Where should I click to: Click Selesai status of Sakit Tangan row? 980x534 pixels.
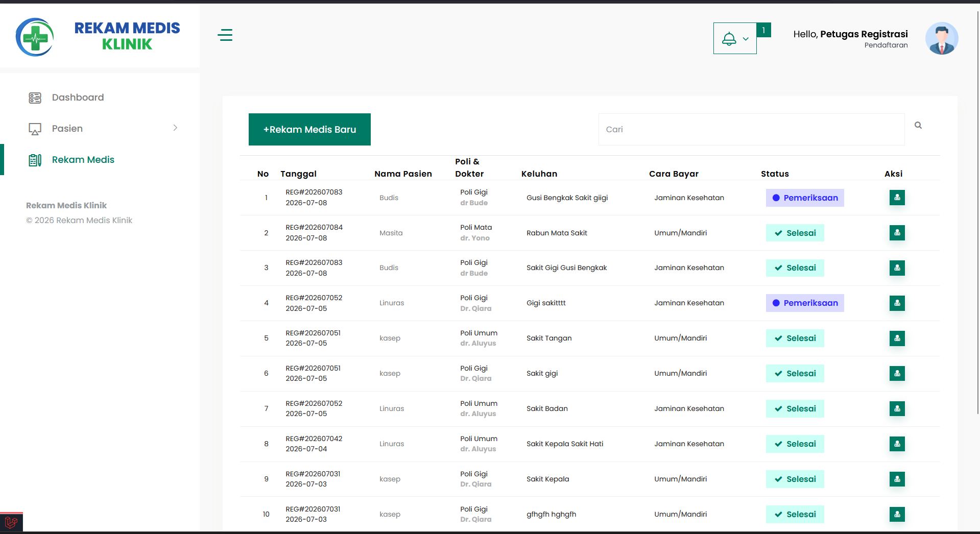point(795,338)
